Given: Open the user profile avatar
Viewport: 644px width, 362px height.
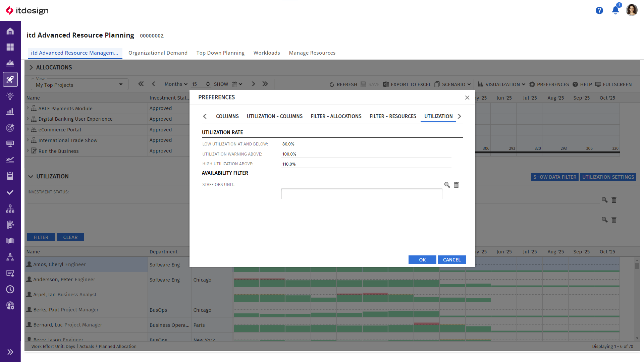Looking at the screenshot, I should [632, 10].
